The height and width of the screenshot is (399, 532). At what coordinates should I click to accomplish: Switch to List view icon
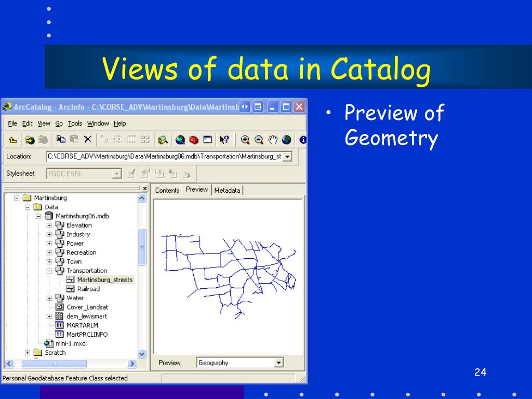[x=118, y=139]
